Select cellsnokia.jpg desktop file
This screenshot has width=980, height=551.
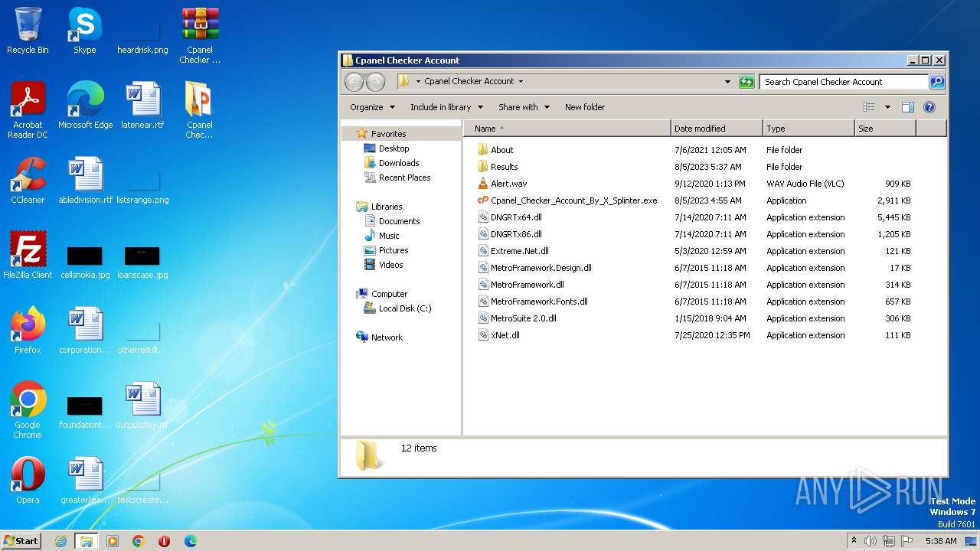click(x=85, y=262)
